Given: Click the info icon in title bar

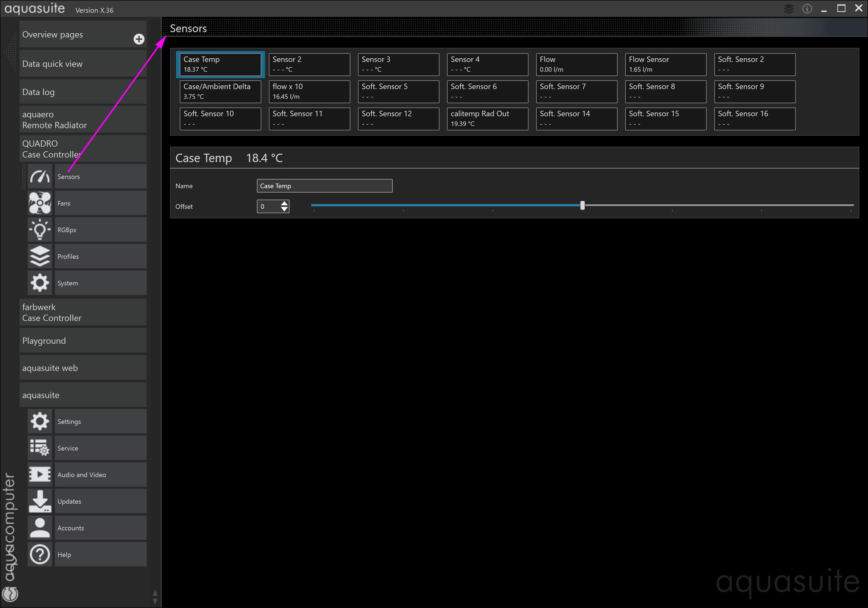Looking at the screenshot, I should pos(807,9).
